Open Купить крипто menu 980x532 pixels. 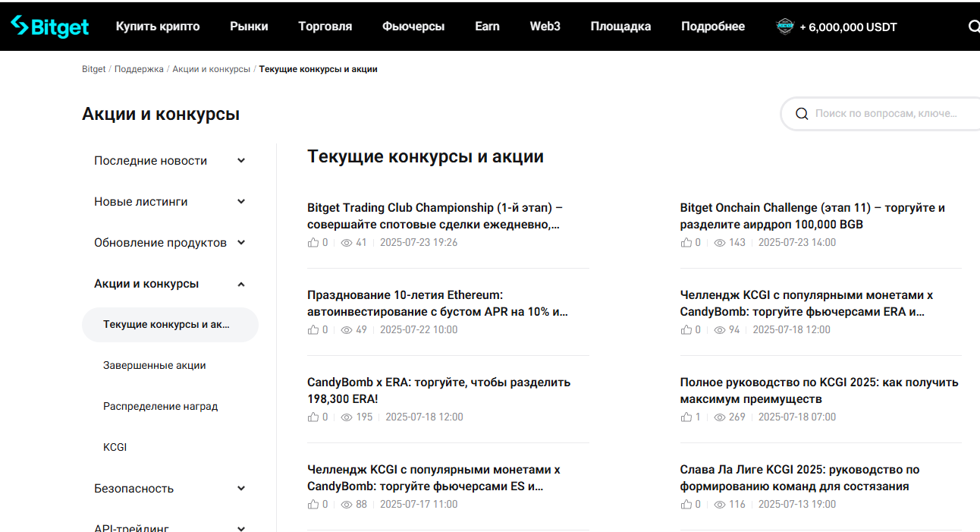coord(158,27)
